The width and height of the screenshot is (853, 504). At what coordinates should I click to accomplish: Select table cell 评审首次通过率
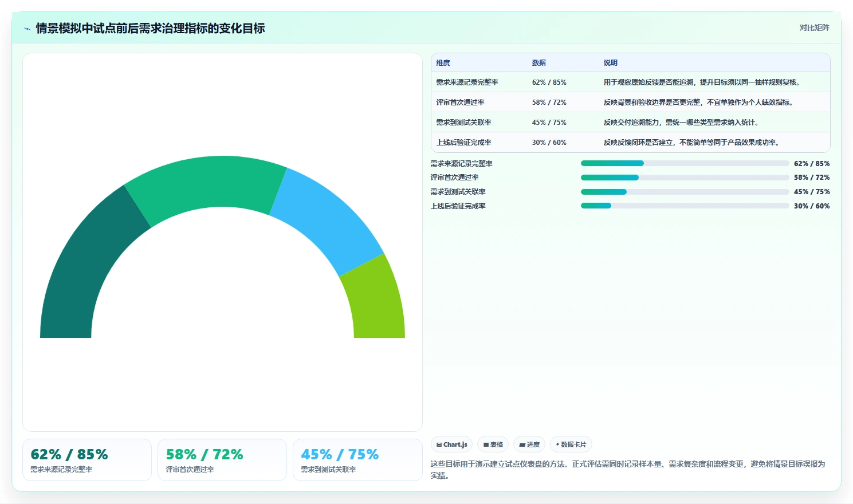pos(460,103)
